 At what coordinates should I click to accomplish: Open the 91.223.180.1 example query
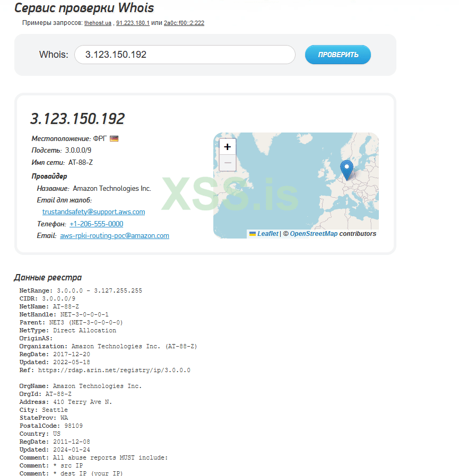point(133,23)
